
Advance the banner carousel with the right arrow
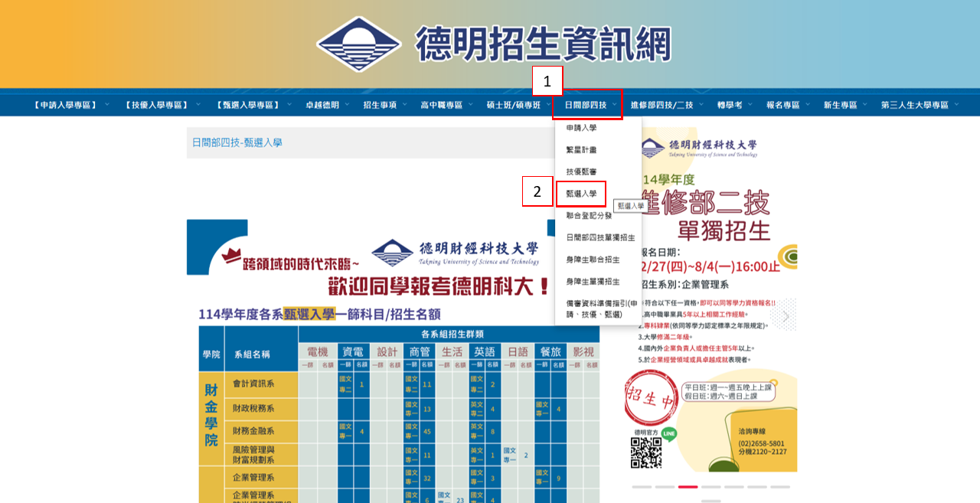(x=786, y=316)
